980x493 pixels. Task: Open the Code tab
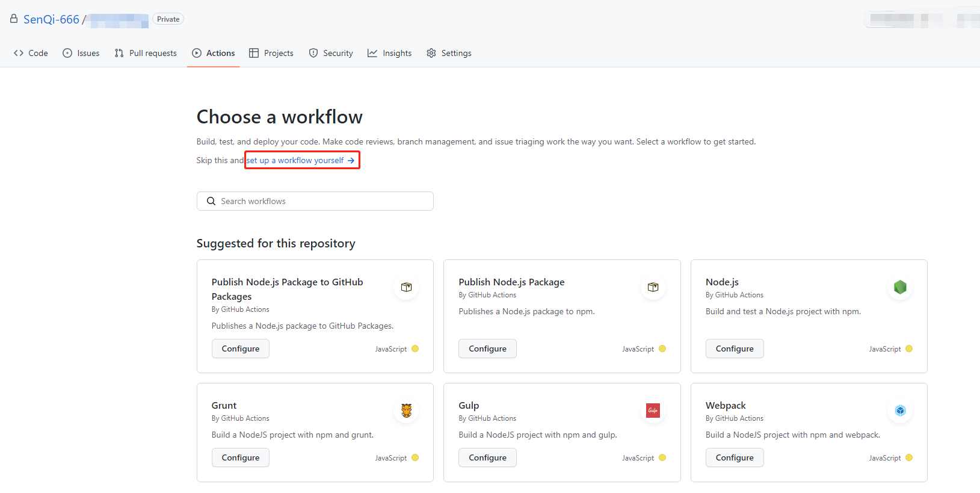[x=31, y=53]
